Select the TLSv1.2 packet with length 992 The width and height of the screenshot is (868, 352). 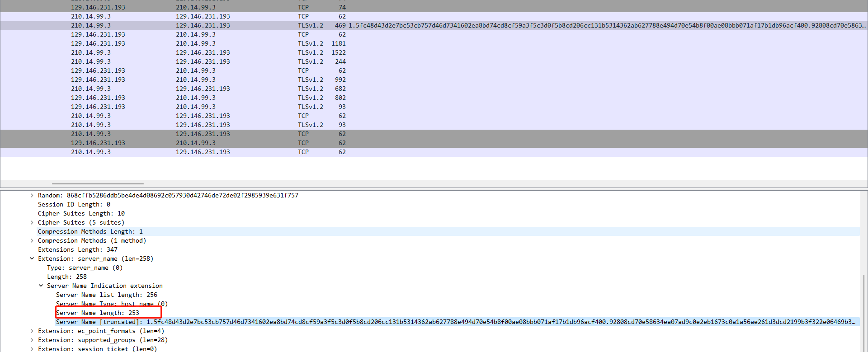[x=310, y=80]
